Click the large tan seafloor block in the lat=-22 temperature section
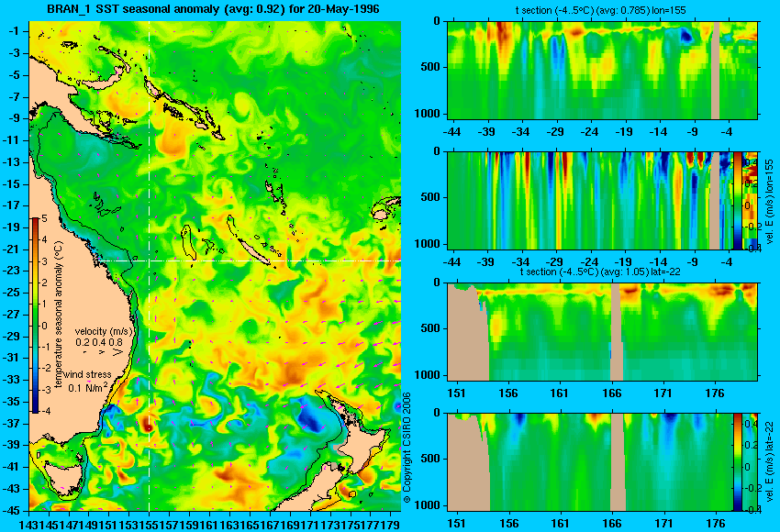Image resolution: width=780 pixels, height=532 pixels. [466, 336]
